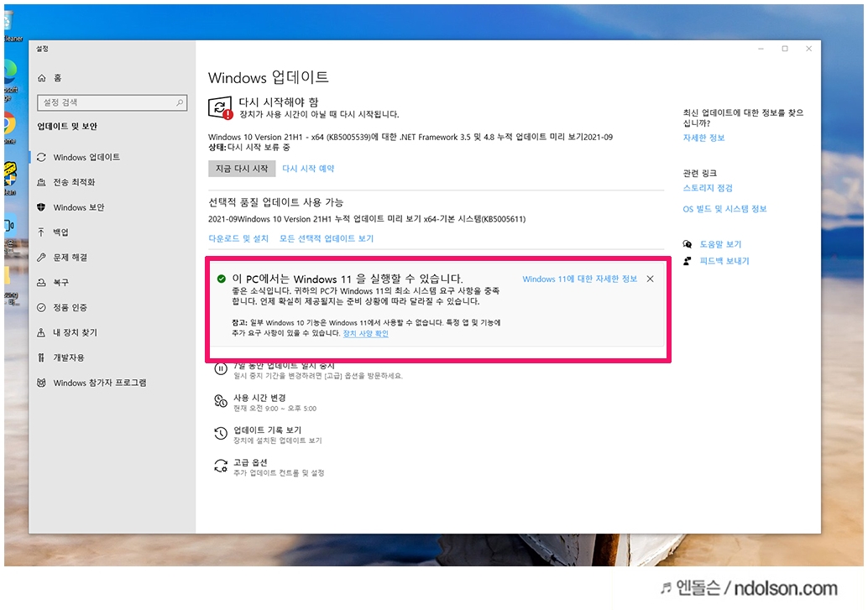Open the Home (홈) settings page
The width and height of the screenshot is (868, 610).
(x=50, y=78)
